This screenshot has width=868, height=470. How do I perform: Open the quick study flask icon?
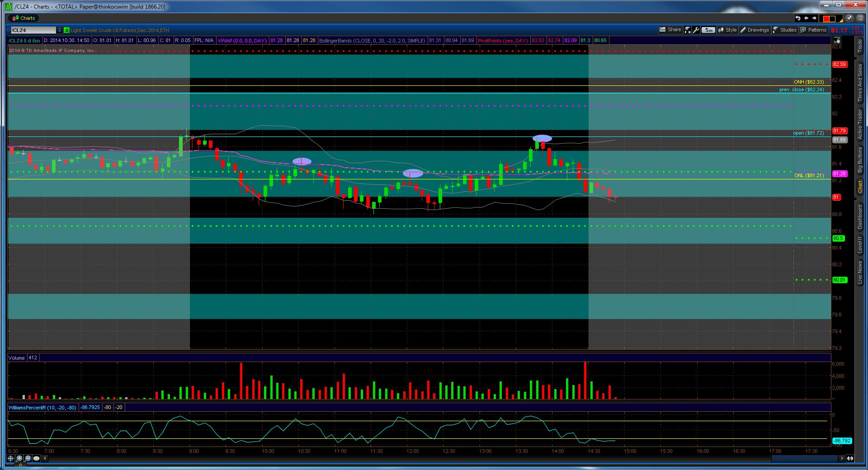(x=688, y=30)
